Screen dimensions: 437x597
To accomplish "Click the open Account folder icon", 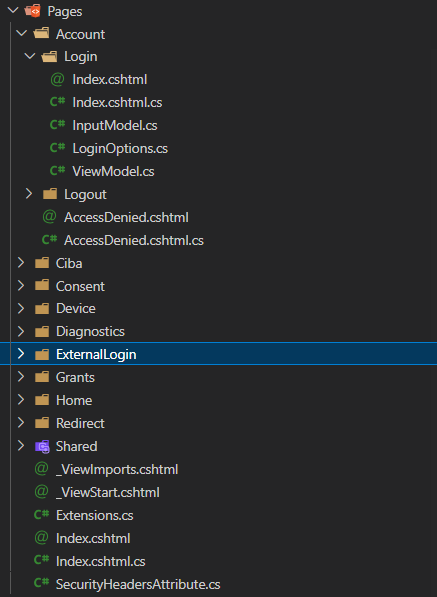I will pyautogui.click(x=41, y=34).
